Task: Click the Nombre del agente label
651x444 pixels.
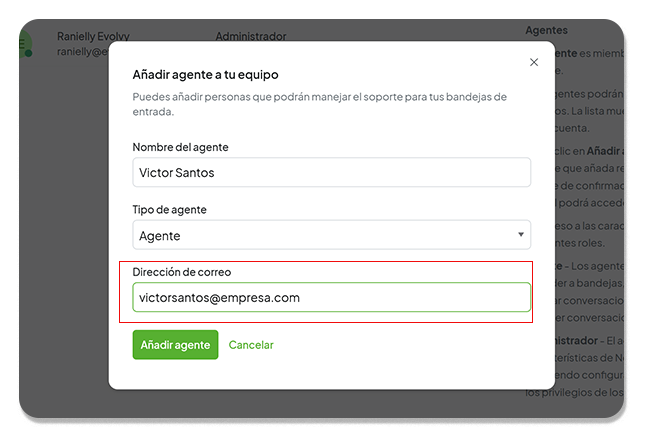Action: pyautogui.click(x=180, y=147)
